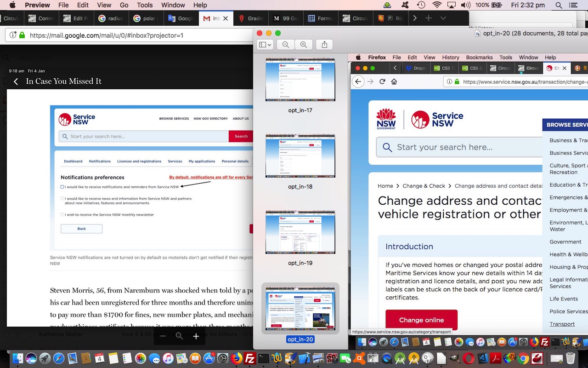Reset zoom with the magnifier in Gmail viewer
The width and height of the screenshot is (588, 368).
pos(179,336)
